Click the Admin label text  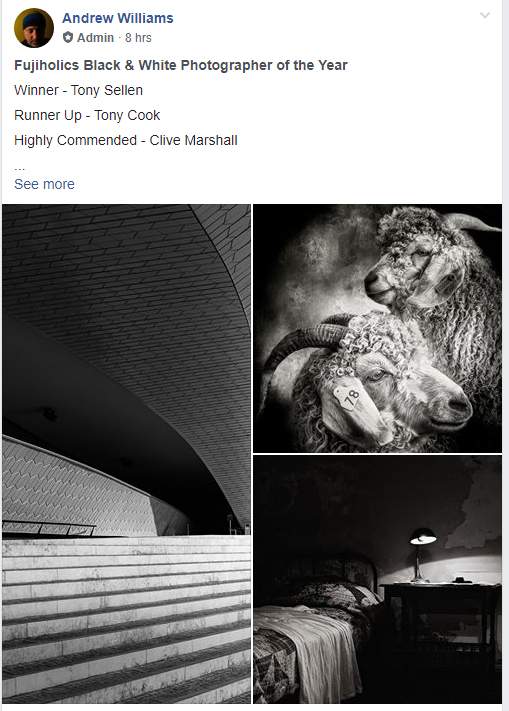click(x=95, y=38)
